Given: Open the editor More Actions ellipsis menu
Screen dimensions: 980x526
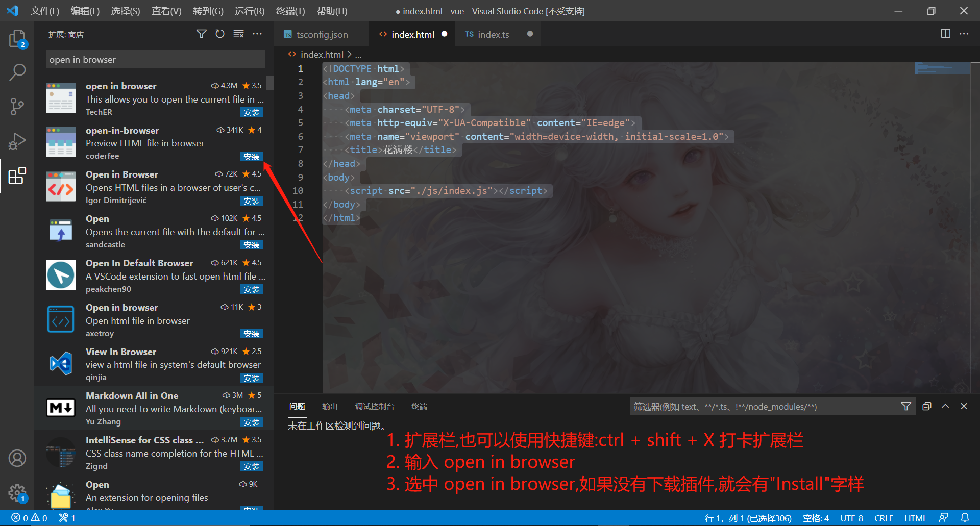Looking at the screenshot, I should click(965, 34).
